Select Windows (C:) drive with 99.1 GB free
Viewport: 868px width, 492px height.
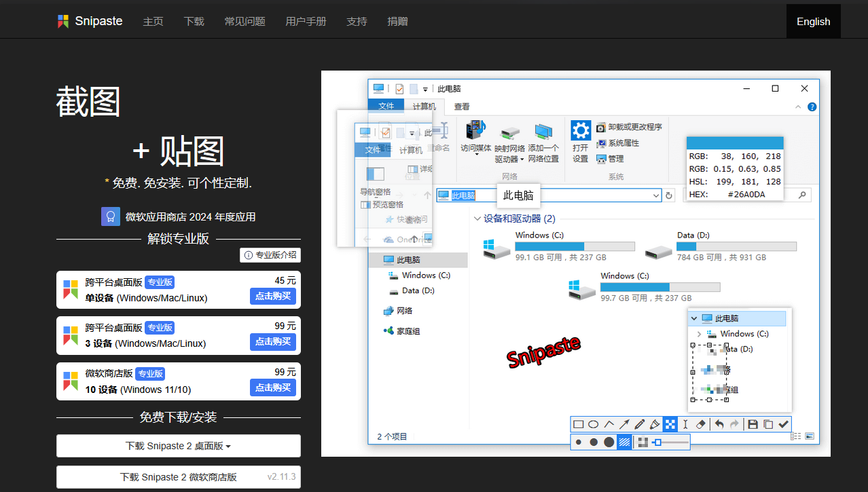pos(559,246)
